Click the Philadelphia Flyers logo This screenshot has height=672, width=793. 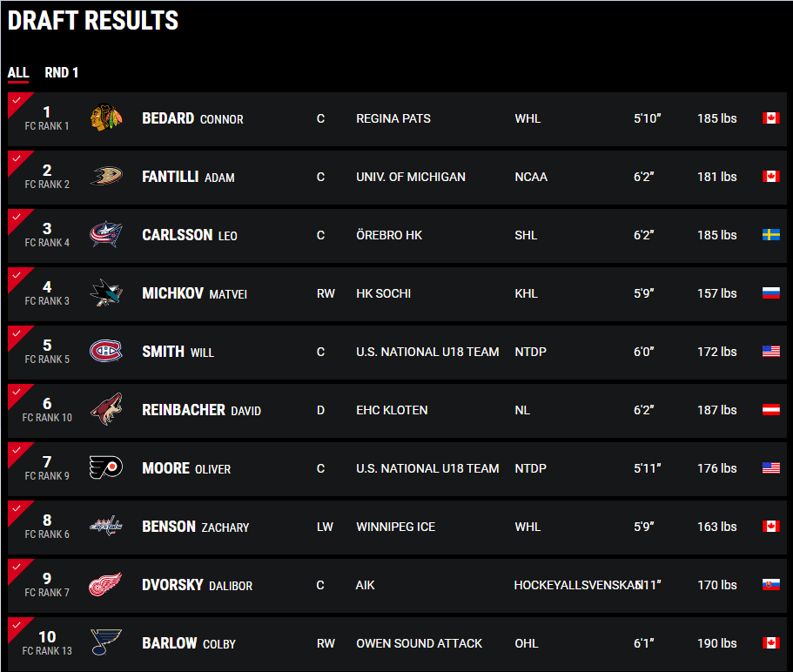[x=106, y=468]
